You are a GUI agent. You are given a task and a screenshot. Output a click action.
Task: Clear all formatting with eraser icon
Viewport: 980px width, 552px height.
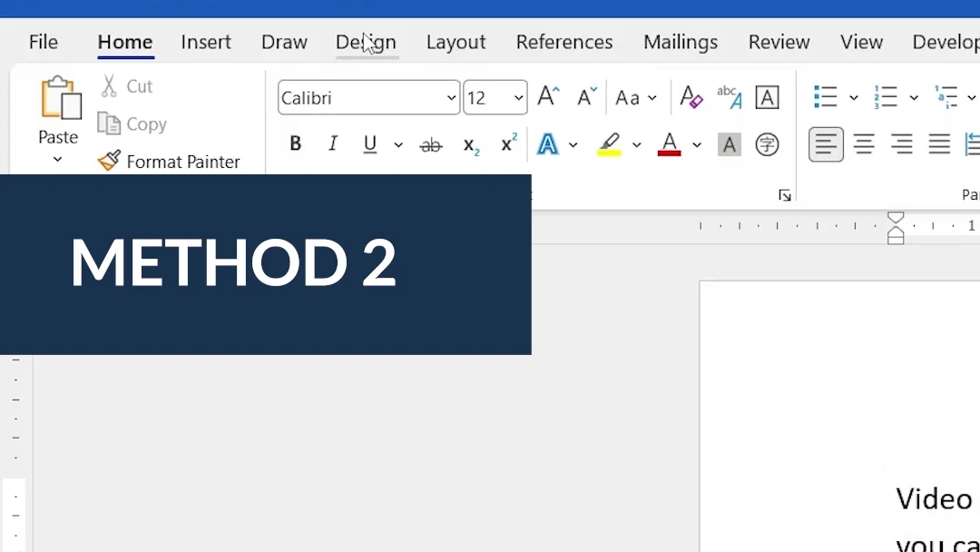pos(691,97)
